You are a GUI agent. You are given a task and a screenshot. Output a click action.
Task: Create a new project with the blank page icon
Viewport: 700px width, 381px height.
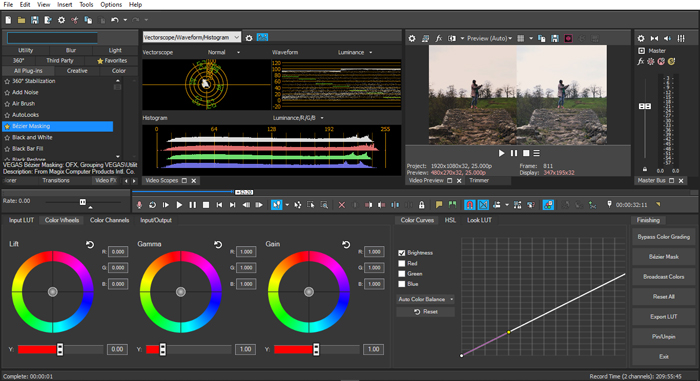click(x=8, y=20)
